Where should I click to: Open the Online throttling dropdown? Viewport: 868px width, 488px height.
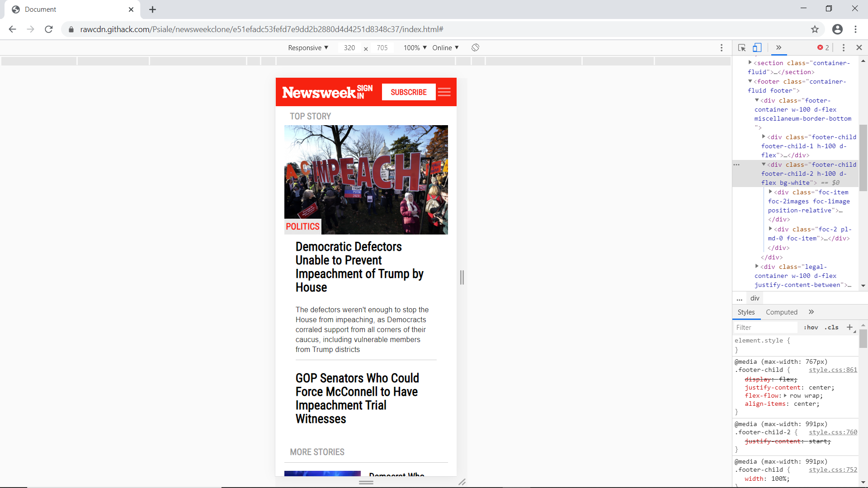pyautogui.click(x=445, y=47)
